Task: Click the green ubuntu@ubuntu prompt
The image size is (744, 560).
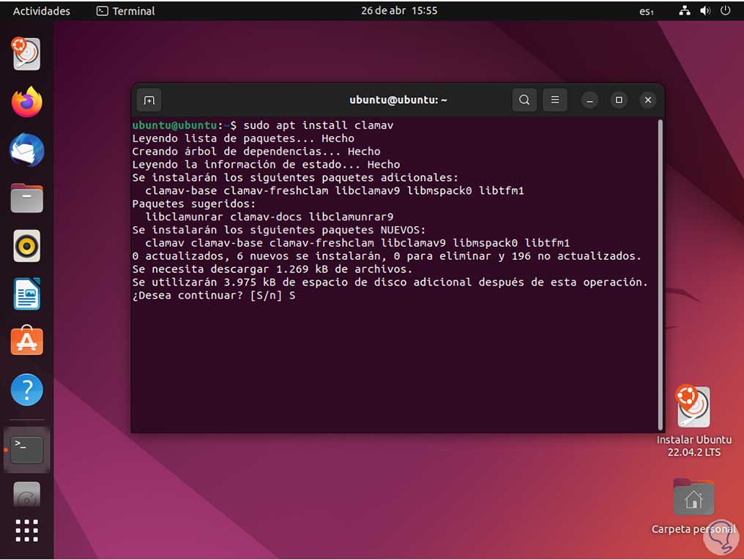Action: click(174, 125)
